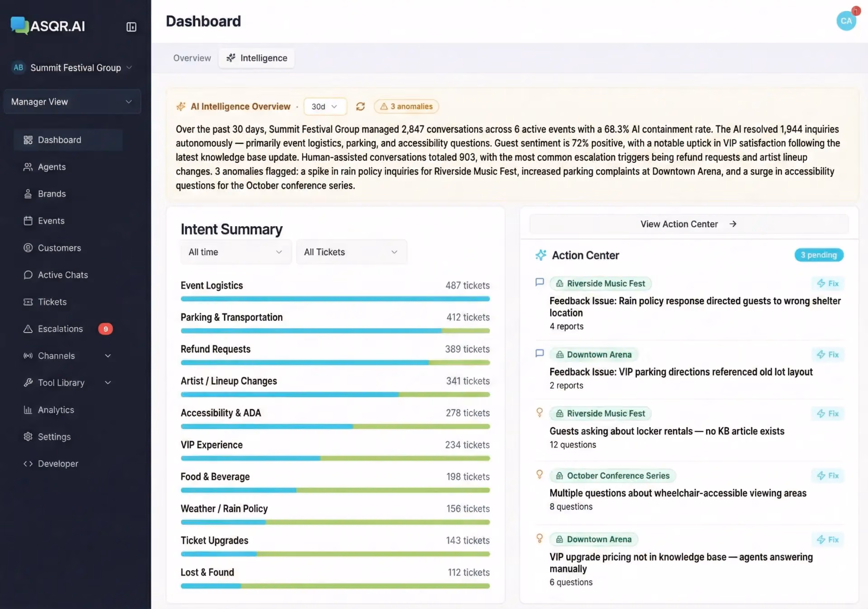Click the Customers icon in sidebar
The image size is (868, 609).
coord(28,248)
